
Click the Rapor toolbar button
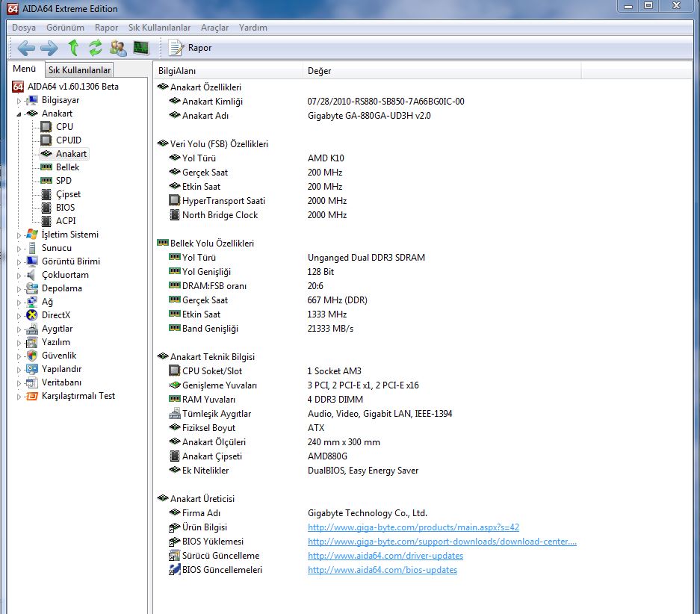pos(191,48)
